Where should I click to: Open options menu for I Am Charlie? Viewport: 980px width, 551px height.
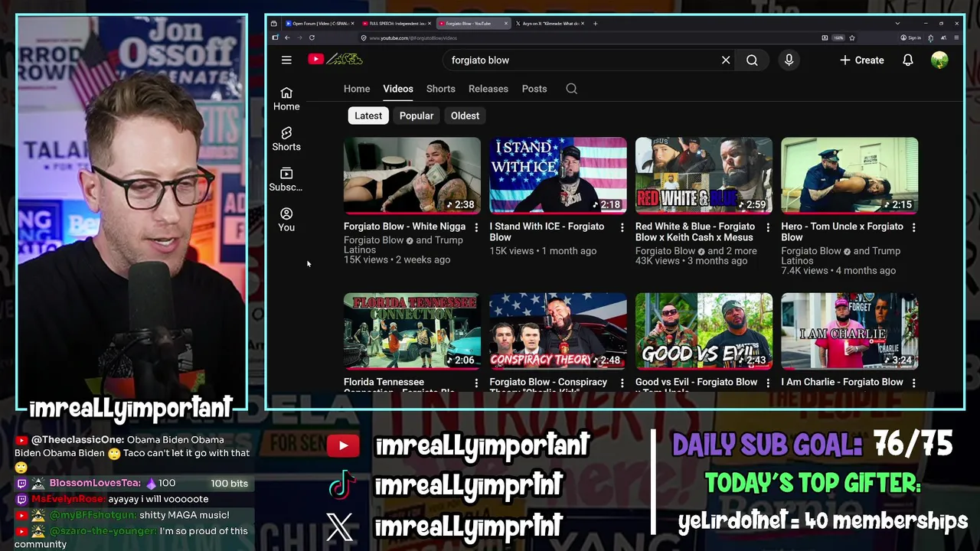(x=913, y=383)
